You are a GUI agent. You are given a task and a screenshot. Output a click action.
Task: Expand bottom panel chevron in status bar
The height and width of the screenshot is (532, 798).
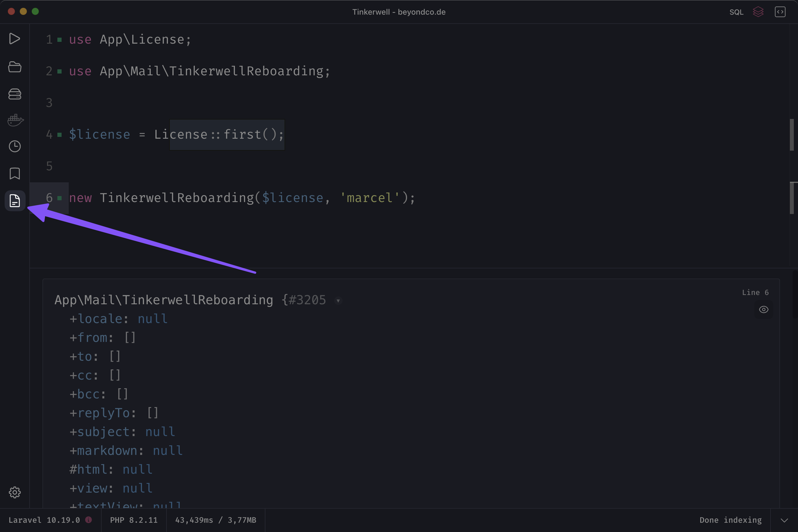[784, 520]
